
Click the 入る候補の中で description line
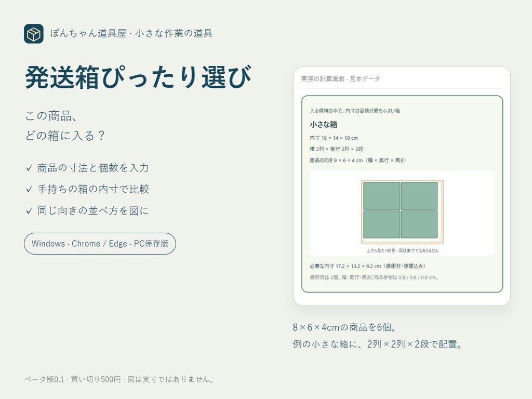click(x=354, y=111)
